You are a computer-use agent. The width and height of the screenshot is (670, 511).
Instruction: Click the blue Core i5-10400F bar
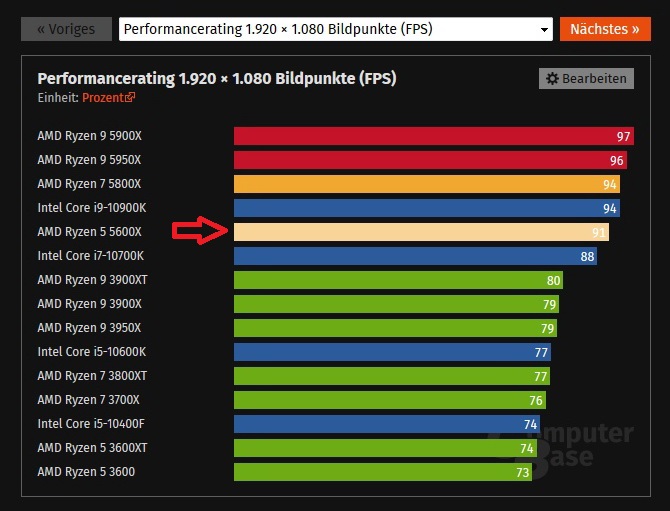(x=387, y=423)
